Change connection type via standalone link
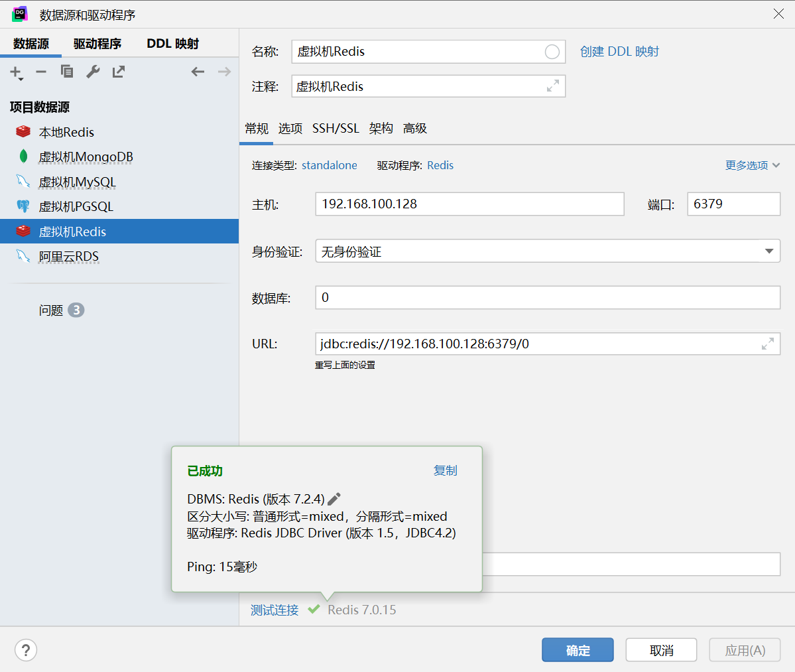This screenshot has width=795, height=672. coord(330,165)
